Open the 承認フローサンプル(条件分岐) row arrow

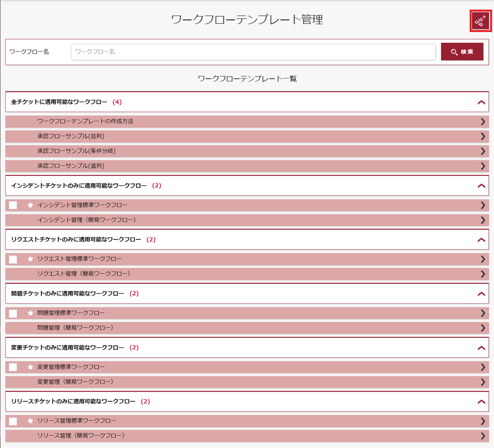click(x=483, y=151)
